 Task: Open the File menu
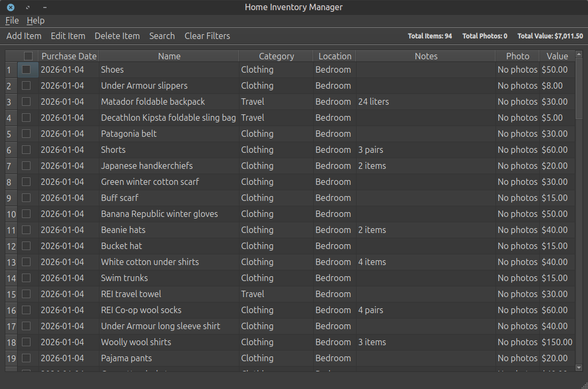pos(12,20)
